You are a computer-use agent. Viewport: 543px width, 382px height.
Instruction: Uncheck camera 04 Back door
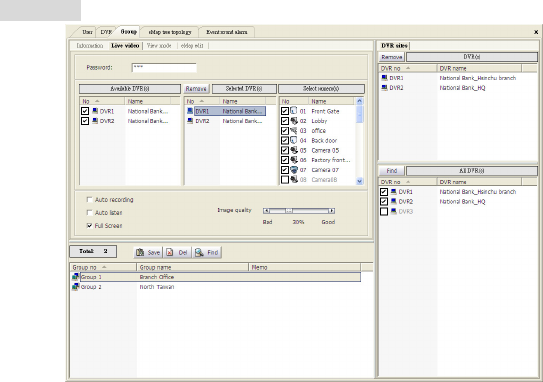pos(285,140)
